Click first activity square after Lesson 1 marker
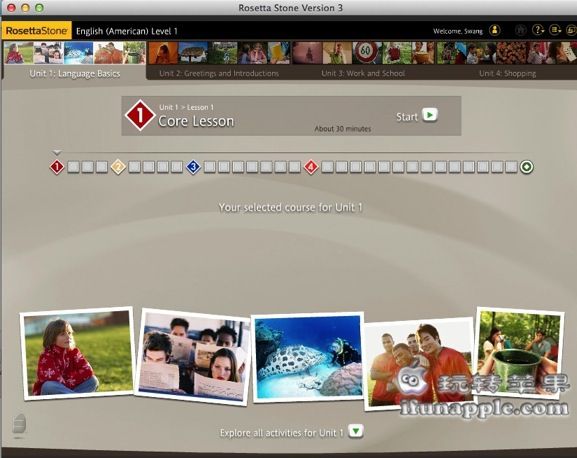 (x=73, y=167)
